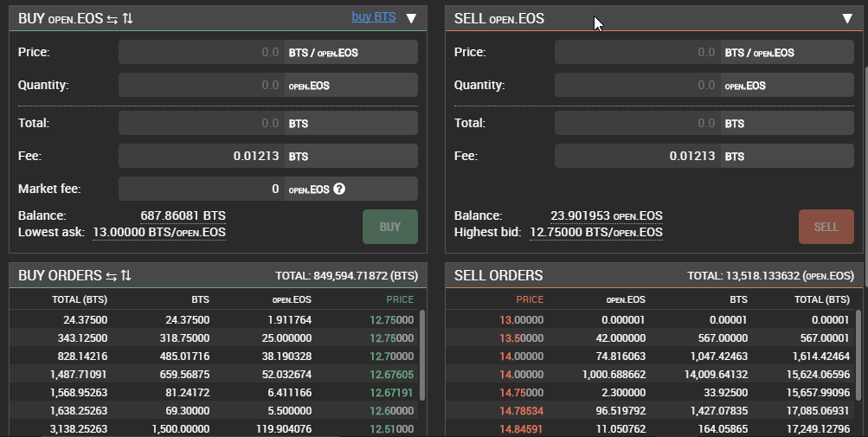The height and width of the screenshot is (437, 868).
Task: Click the red SELL button
Action: click(x=826, y=227)
